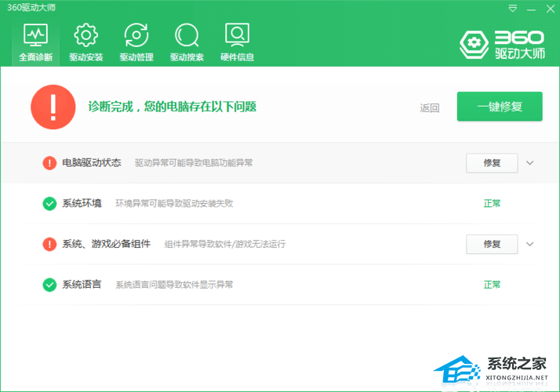Click green checkmark beside 系统环境
Screen dimensions: 560x392
pyautogui.click(x=49, y=204)
